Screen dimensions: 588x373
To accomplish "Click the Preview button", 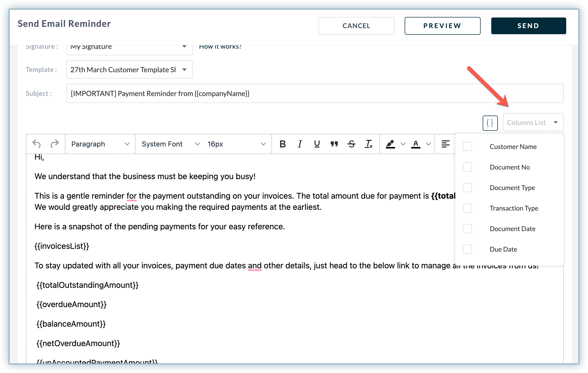I will pos(442,26).
